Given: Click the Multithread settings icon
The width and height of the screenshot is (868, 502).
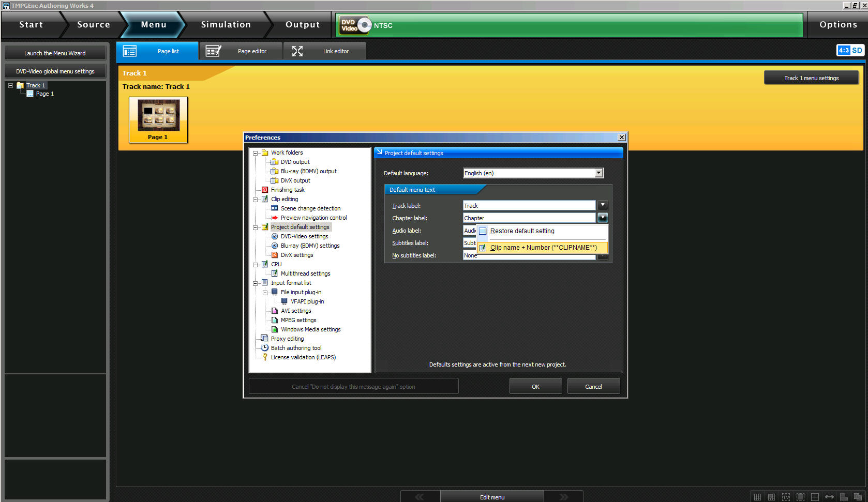Looking at the screenshot, I should [275, 273].
